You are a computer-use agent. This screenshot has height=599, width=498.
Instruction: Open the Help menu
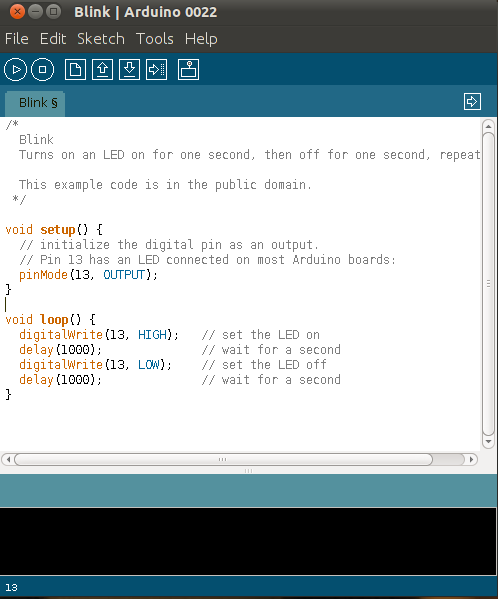coord(201,39)
